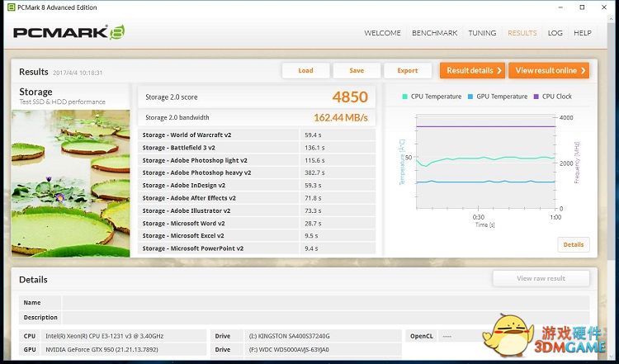The height and width of the screenshot is (364, 619).
Task: Click the WDC WD5000AVJS drive entry
Action: [x=289, y=349]
